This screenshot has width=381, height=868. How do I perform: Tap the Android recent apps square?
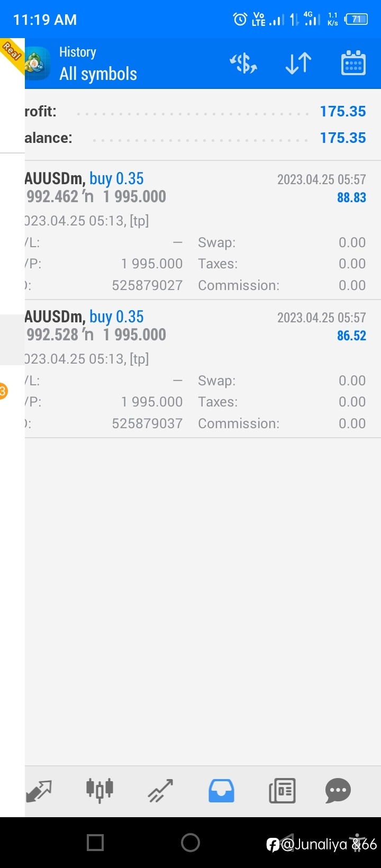[95, 842]
